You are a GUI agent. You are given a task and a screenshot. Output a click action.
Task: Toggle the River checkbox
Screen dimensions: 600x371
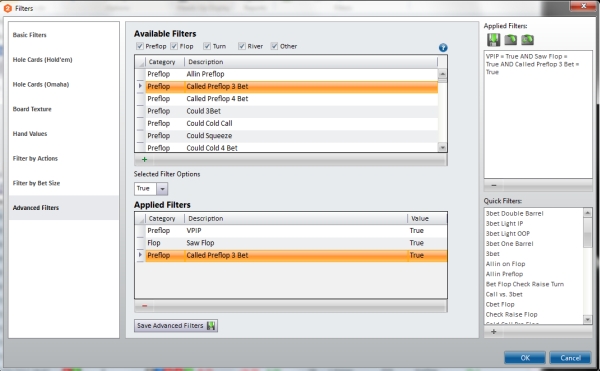241,46
